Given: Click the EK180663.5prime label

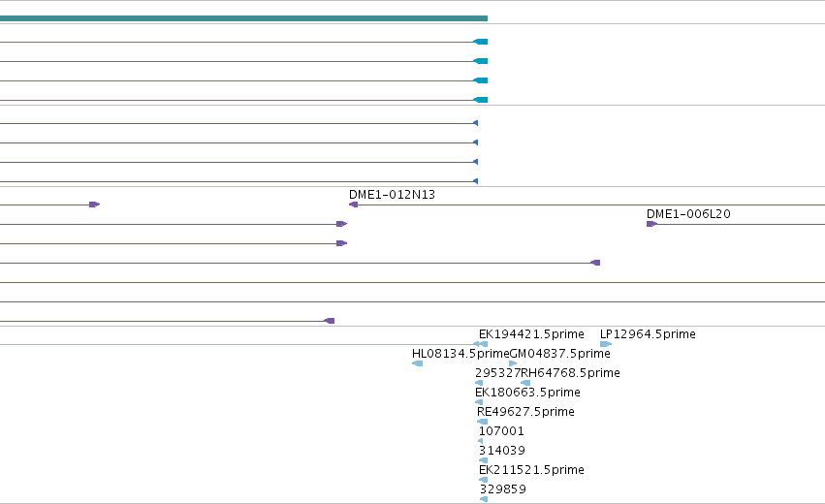Looking at the screenshot, I should [x=527, y=393].
